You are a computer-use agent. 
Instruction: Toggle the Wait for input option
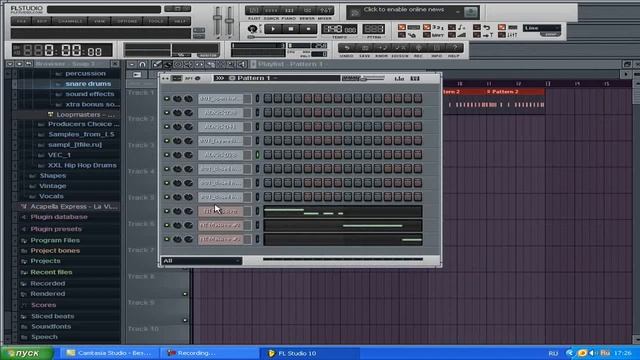(x=427, y=35)
